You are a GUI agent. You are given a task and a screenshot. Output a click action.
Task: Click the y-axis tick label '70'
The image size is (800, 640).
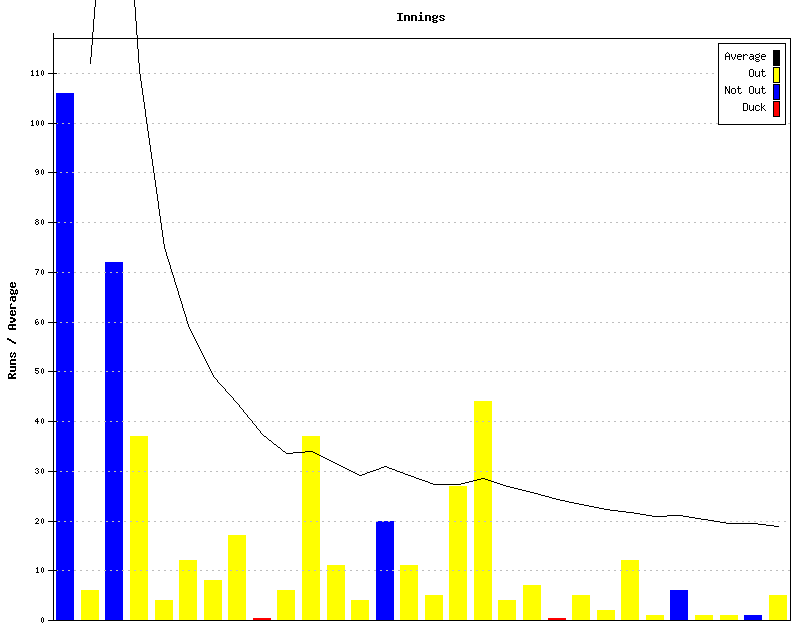coord(40,273)
